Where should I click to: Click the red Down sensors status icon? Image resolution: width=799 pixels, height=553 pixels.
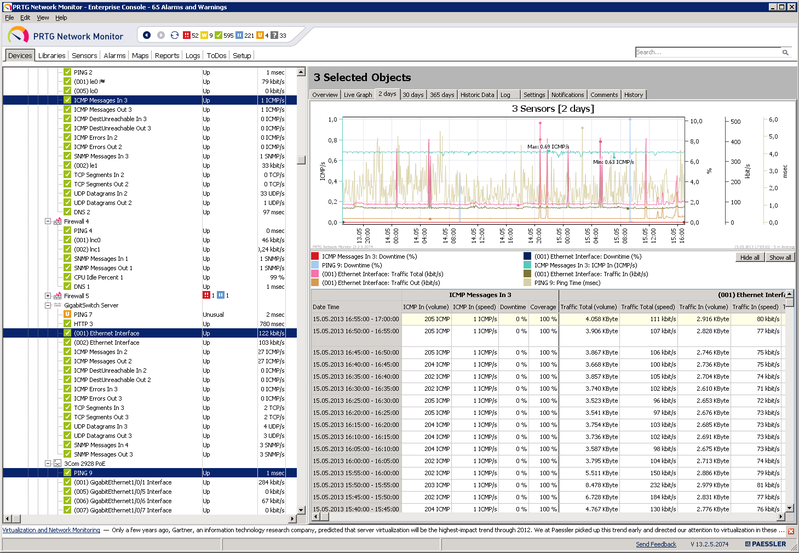188,35
